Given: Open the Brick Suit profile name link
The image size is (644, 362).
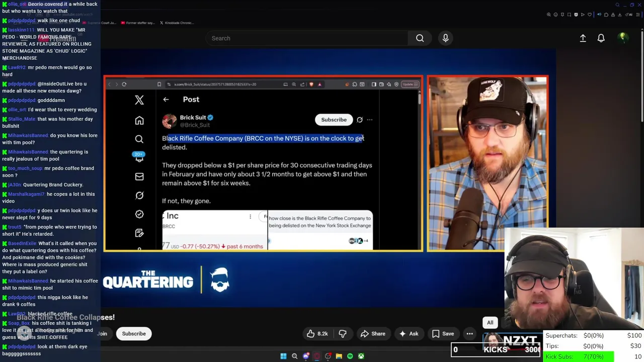Looking at the screenshot, I should (193, 118).
